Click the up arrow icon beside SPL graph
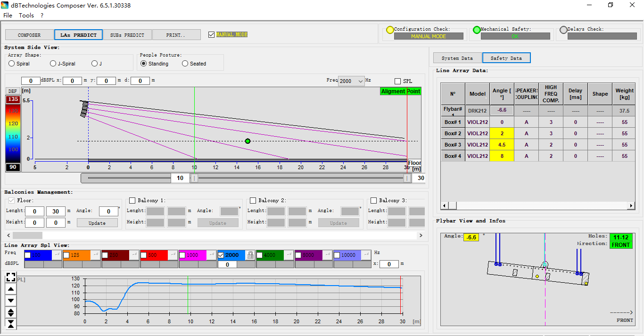This screenshot has width=644, height=336. (x=11, y=289)
